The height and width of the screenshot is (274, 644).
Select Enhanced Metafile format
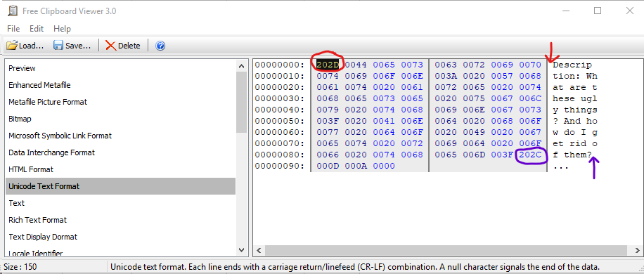[121, 85]
